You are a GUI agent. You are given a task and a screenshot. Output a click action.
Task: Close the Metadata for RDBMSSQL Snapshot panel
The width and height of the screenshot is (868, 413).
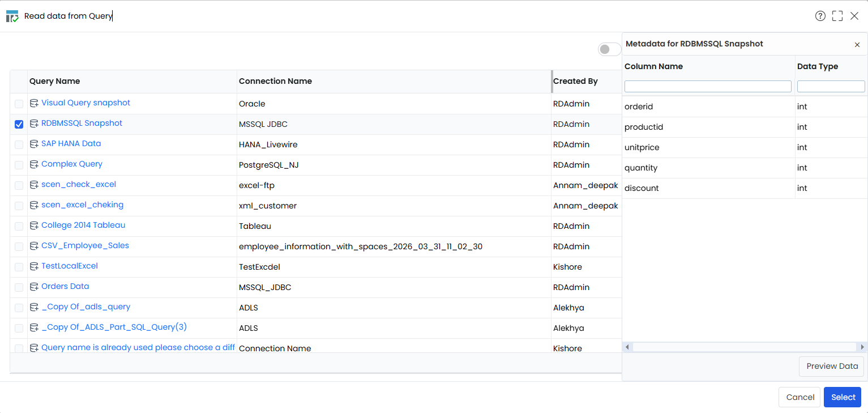point(857,44)
